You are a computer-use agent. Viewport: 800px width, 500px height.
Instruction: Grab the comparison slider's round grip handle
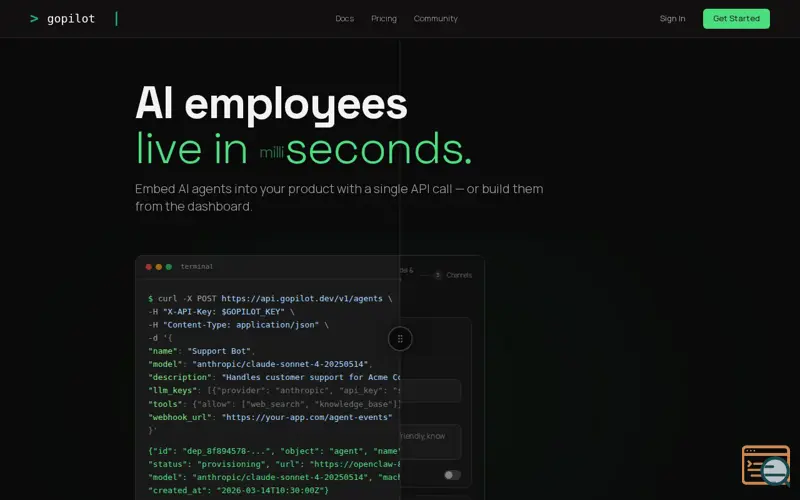(400, 339)
